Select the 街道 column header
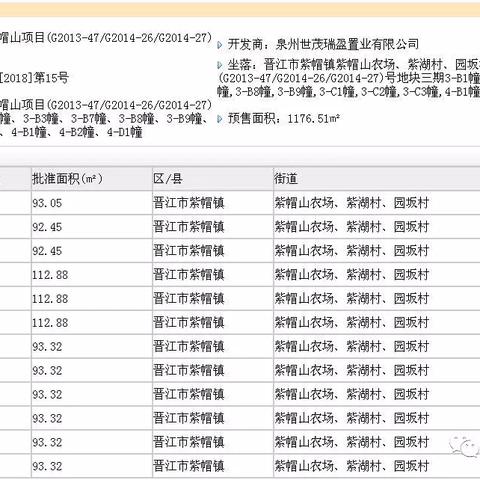The image size is (480, 480). click(377, 179)
